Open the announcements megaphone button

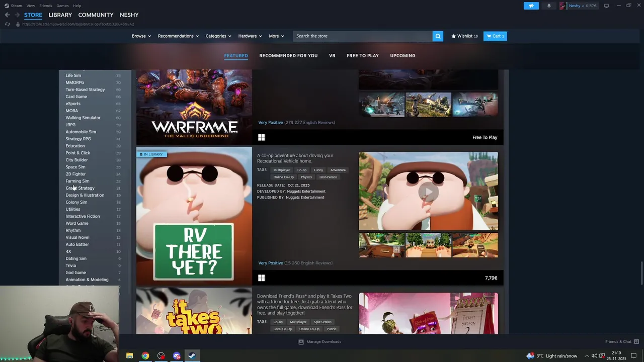point(531,6)
